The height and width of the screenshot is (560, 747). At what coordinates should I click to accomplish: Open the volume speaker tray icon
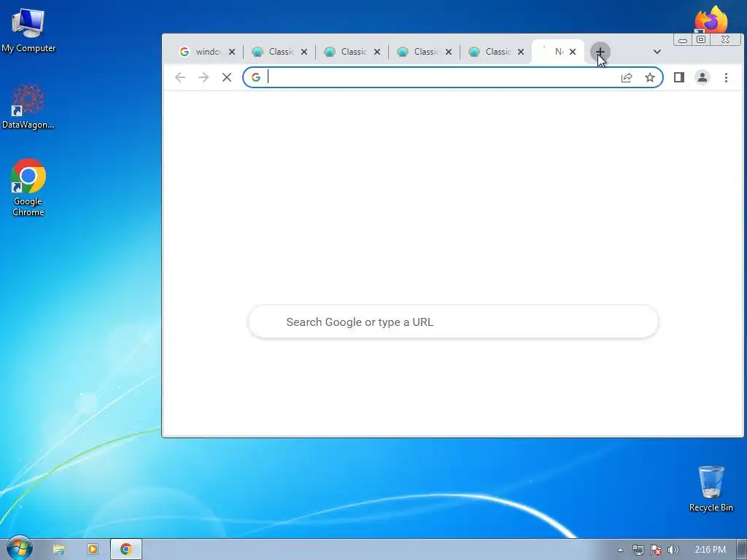click(673, 550)
